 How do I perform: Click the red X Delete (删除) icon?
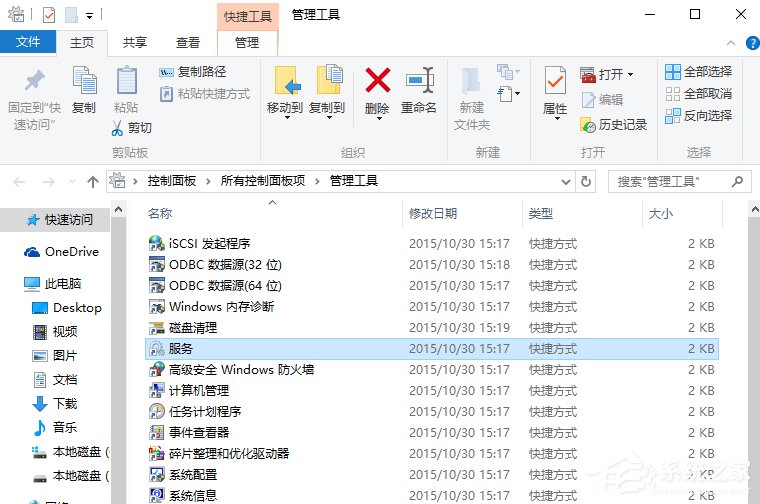[x=378, y=80]
